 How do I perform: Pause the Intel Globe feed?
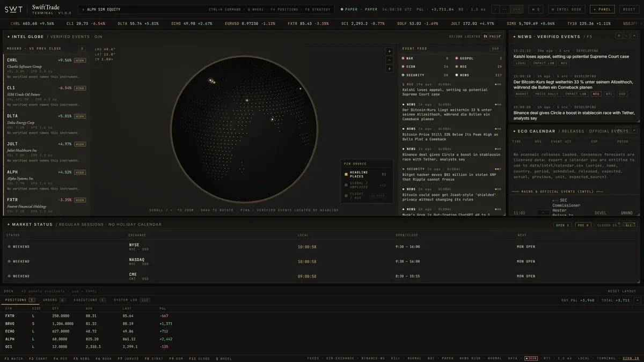tap(492, 36)
